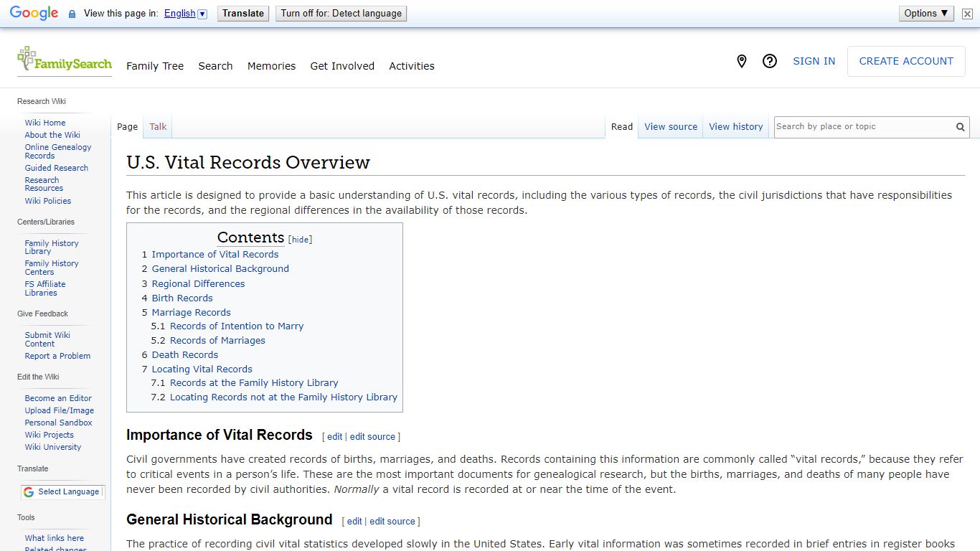Screen dimensions: 980x551
Task: Open Wiki University link
Action: (x=53, y=447)
